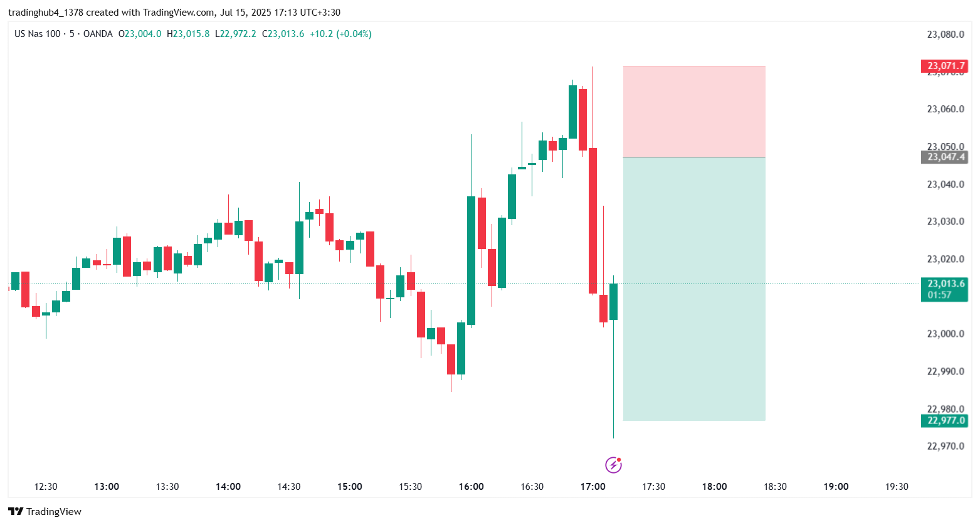The height and width of the screenshot is (525, 980).
Task: Click the TradingView logo in bottom corner
Action: pos(45,511)
